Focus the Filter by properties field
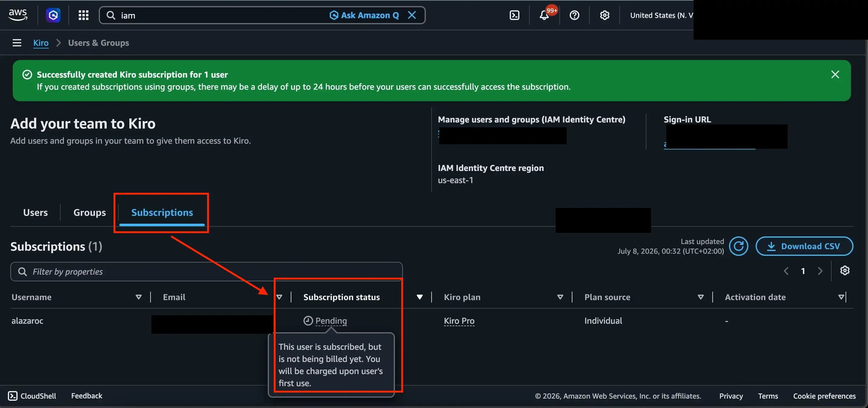This screenshot has width=868, height=408. click(206, 271)
